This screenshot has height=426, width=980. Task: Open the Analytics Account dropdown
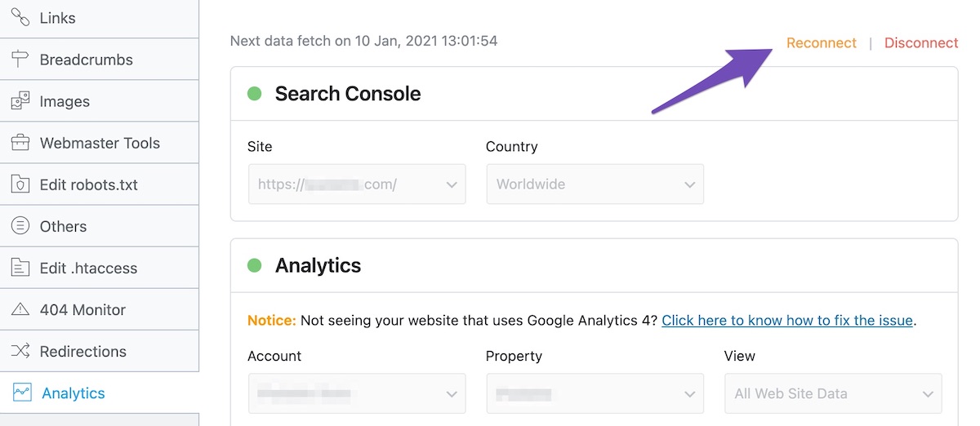(357, 393)
